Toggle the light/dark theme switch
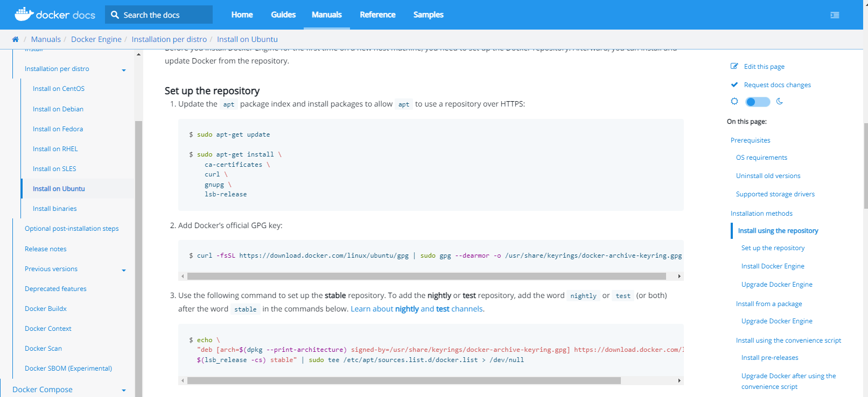 (758, 102)
